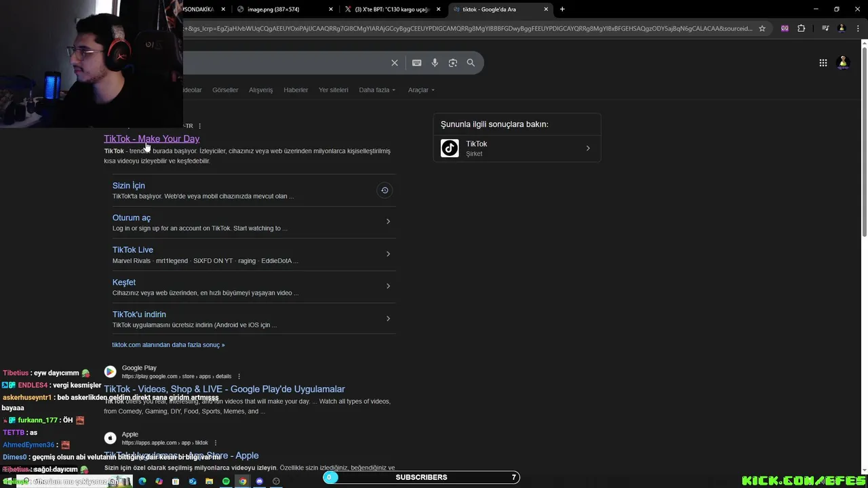The image size is (868, 488).
Task: Open the Keşfet sitelink
Action: pyautogui.click(x=124, y=283)
